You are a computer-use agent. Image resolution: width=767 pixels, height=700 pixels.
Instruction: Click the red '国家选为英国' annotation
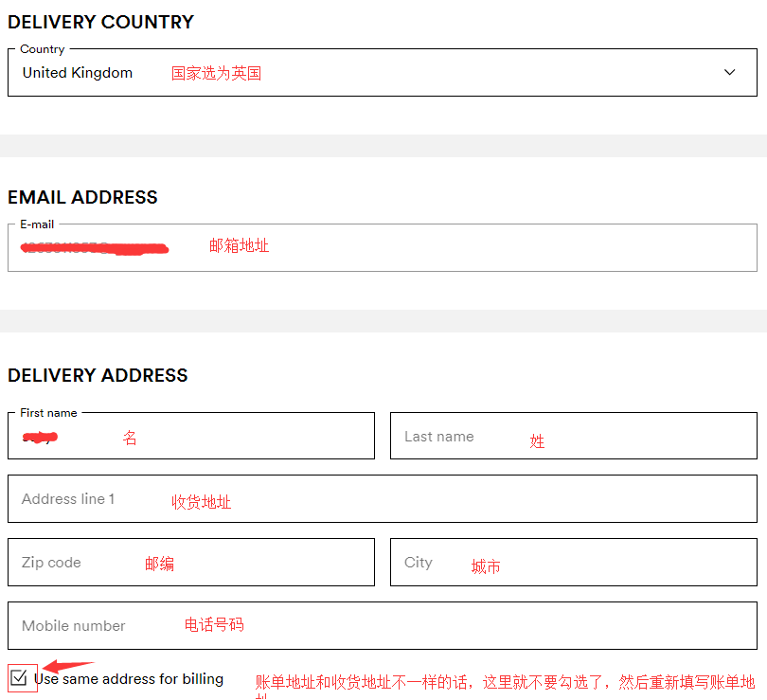pyautogui.click(x=216, y=73)
